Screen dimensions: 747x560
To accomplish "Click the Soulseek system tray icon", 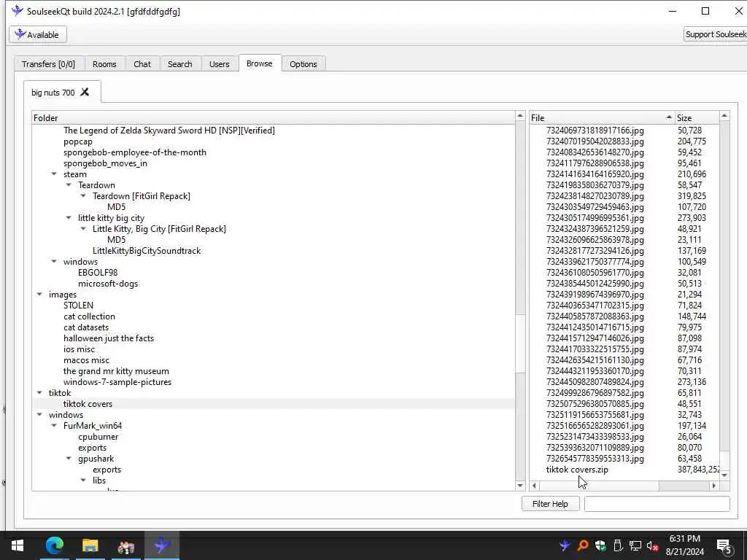I will click(x=565, y=545).
